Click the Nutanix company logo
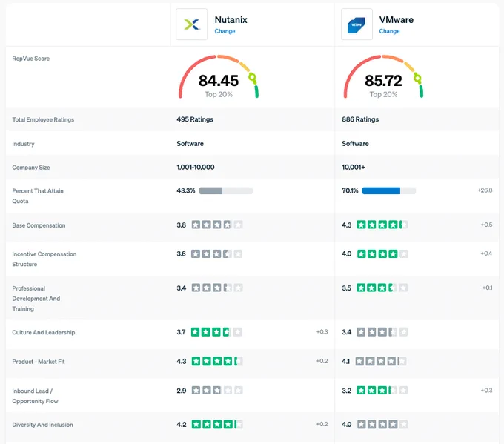This screenshot has width=504, height=444. (x=191, y=24)
